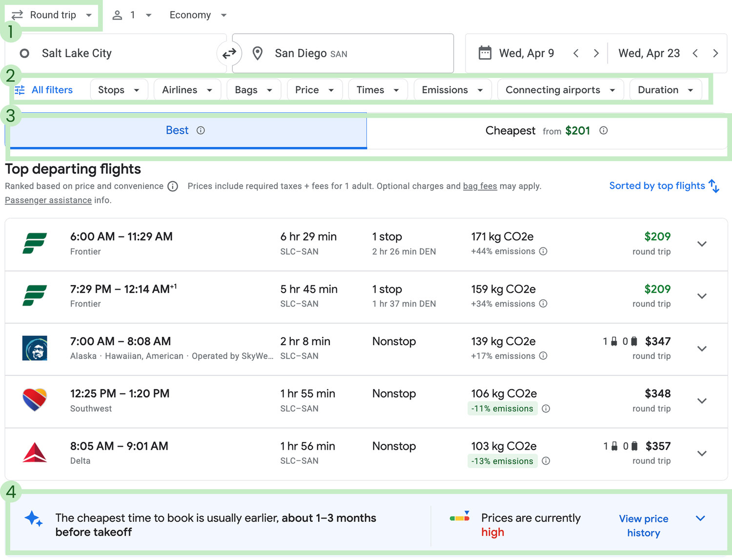Image resolution: width=732 pixels, height=560 pixels.
Task: Click the Wed, Apr 9 departure date
Action: 527,53
